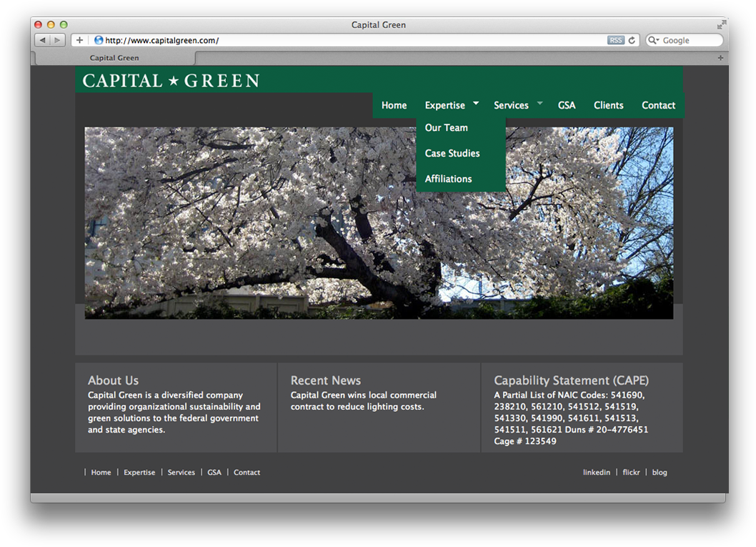Select Case Studies from Expertise submenu

(452, 154)
